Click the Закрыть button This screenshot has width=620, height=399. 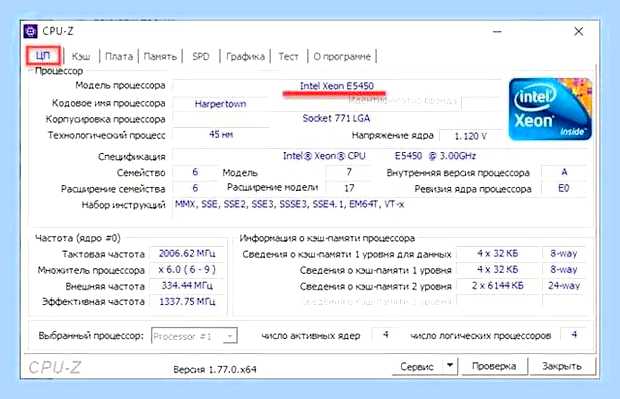click(562, 366)
